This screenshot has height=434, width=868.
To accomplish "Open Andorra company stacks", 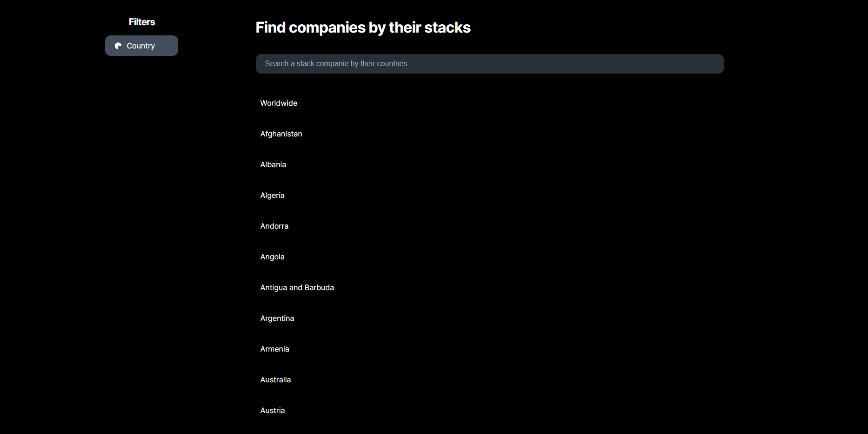I will click(x=274, y=226).
